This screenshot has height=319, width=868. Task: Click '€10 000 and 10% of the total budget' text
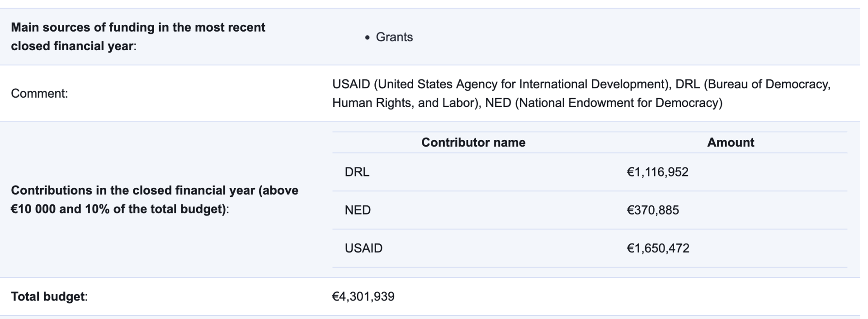[118, 209]
